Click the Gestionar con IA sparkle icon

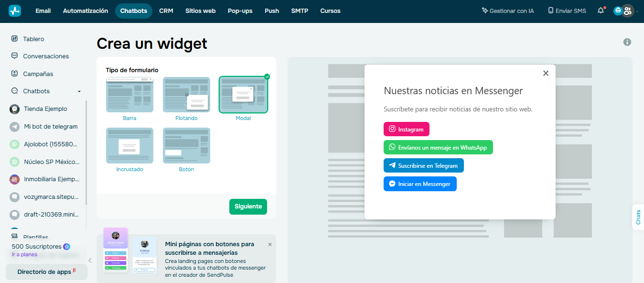[484, 11]
